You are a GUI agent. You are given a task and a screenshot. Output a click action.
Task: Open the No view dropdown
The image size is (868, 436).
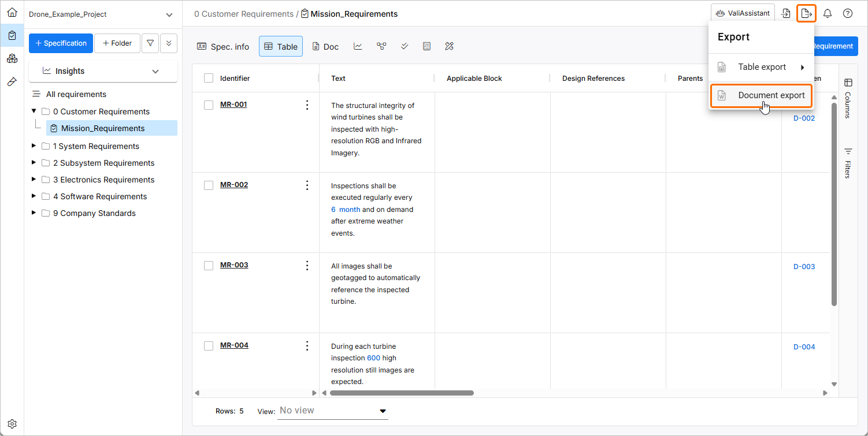point(332,411)
